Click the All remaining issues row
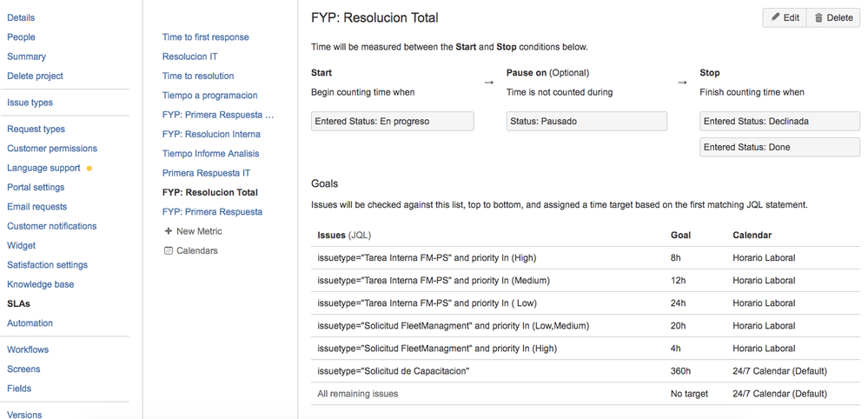 click(x=586, y=394)
